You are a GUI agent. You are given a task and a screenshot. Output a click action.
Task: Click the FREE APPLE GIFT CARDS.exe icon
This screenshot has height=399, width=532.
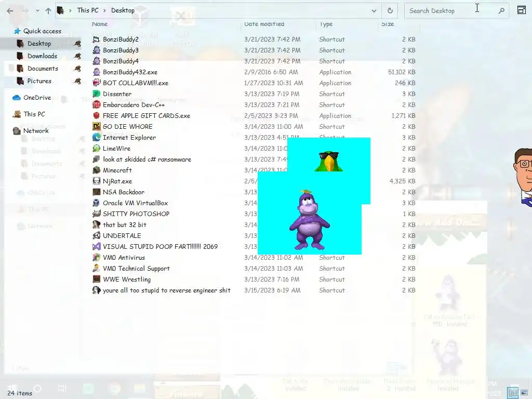(96, 116)
